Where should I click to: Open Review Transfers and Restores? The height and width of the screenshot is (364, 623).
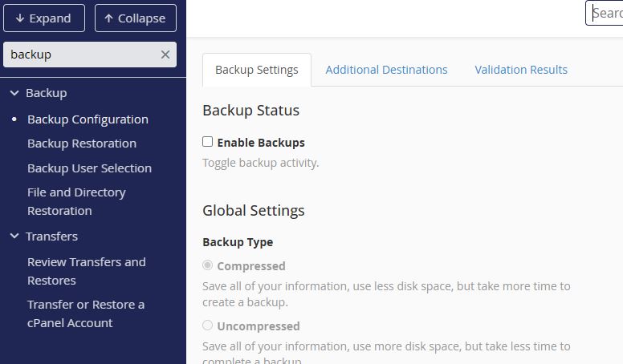coord(87,271)
